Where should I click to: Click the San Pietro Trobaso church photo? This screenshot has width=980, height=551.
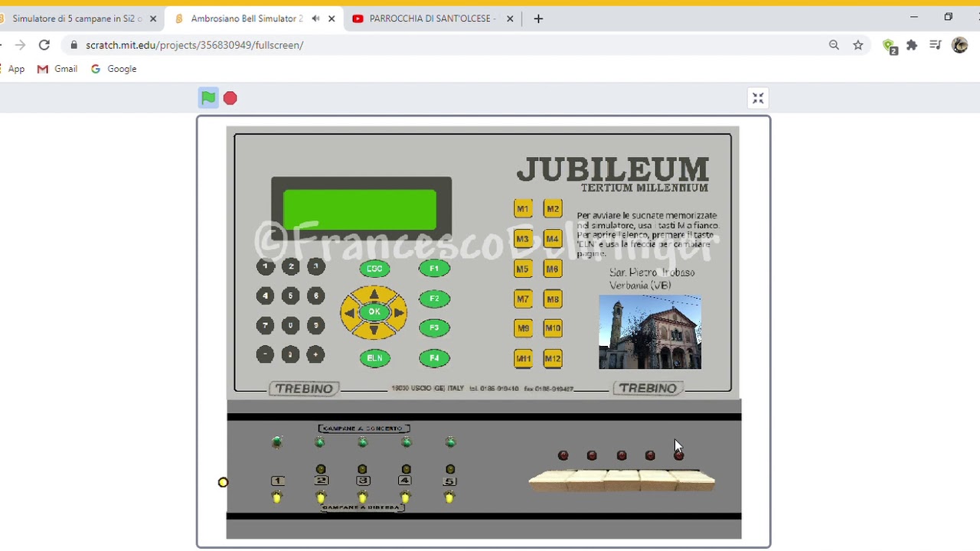[650, 332]
